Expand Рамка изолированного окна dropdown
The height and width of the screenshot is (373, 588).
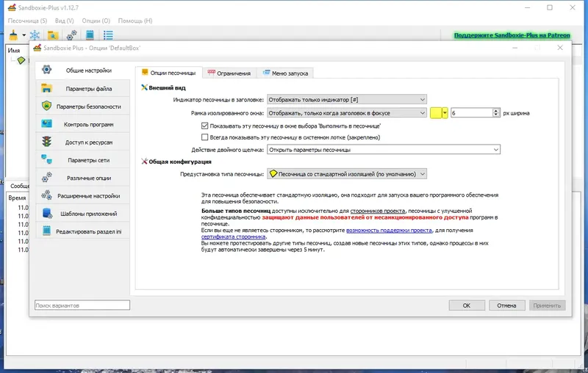347,113
